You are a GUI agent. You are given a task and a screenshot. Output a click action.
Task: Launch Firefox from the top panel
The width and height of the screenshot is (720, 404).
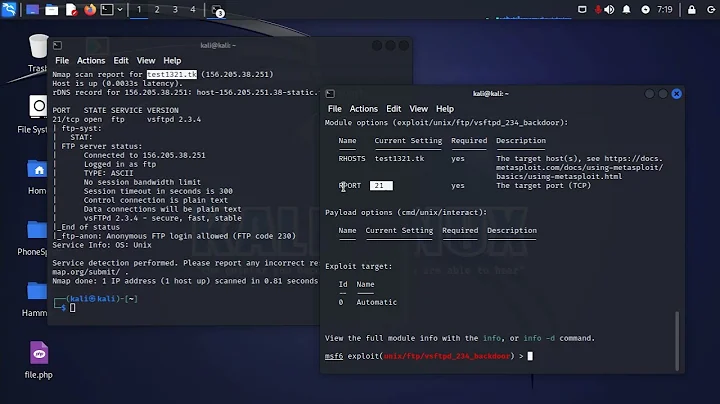[90, 9]
